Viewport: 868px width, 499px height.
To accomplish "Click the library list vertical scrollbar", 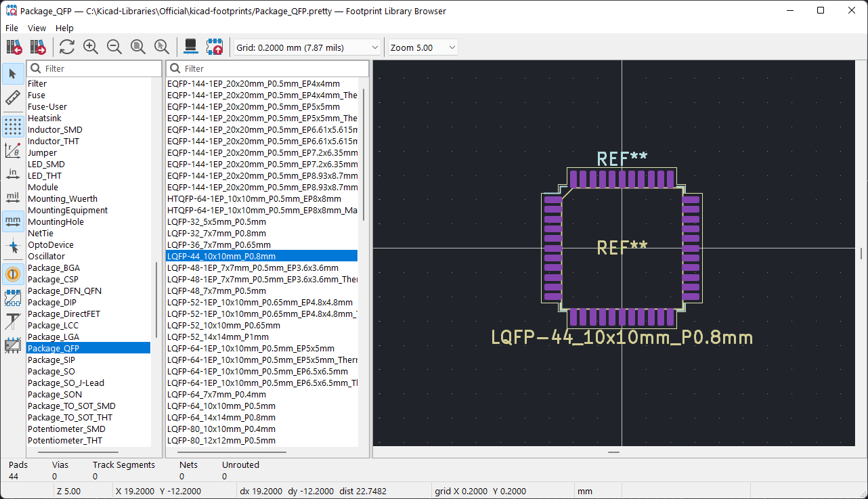I will pos(156,300).
